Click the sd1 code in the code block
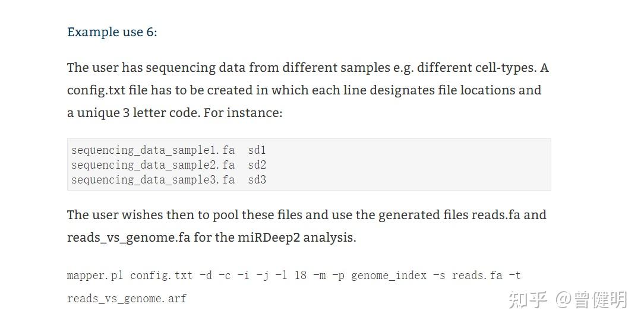This screenshot has width=644, height=326. 257,150
